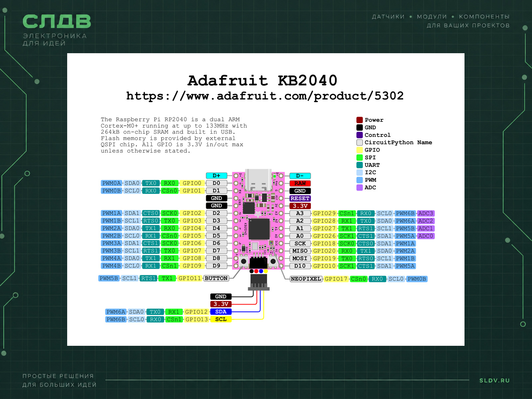Click the PWM0A label
The height and width of the screenshot is (399, 532).
[x=111, y=183]
